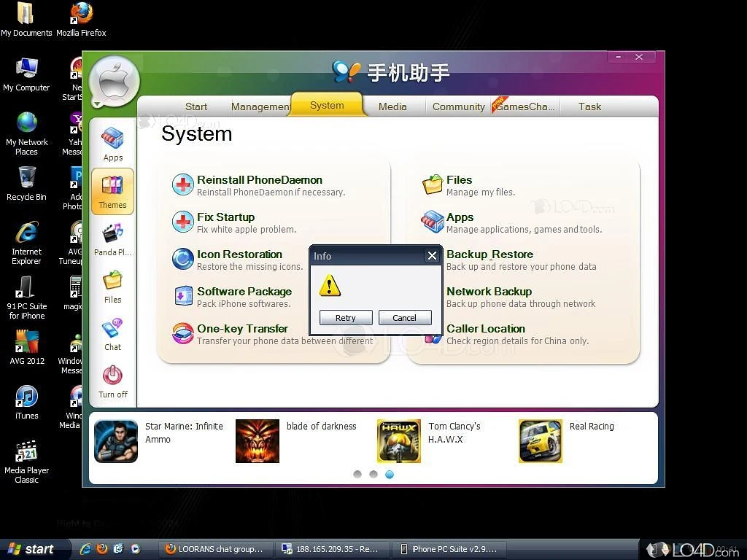
Task: Open the Backup_Restore link
Action: [x=489, y=254]
